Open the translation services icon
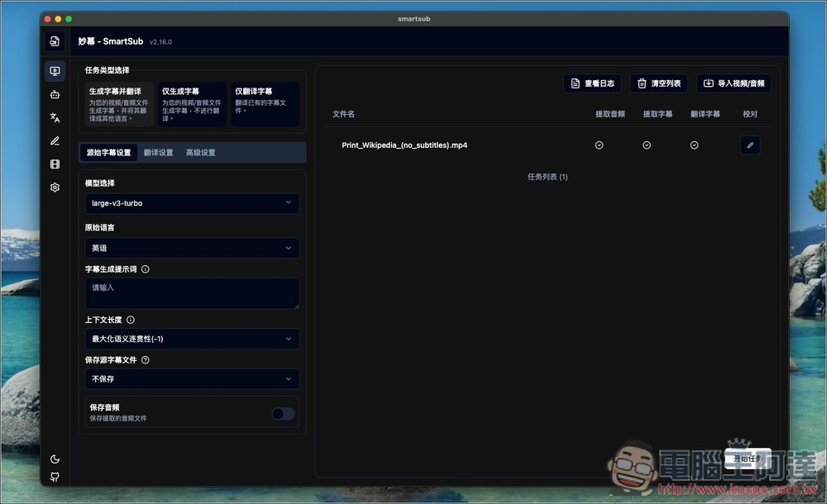 tap(55, 117)
